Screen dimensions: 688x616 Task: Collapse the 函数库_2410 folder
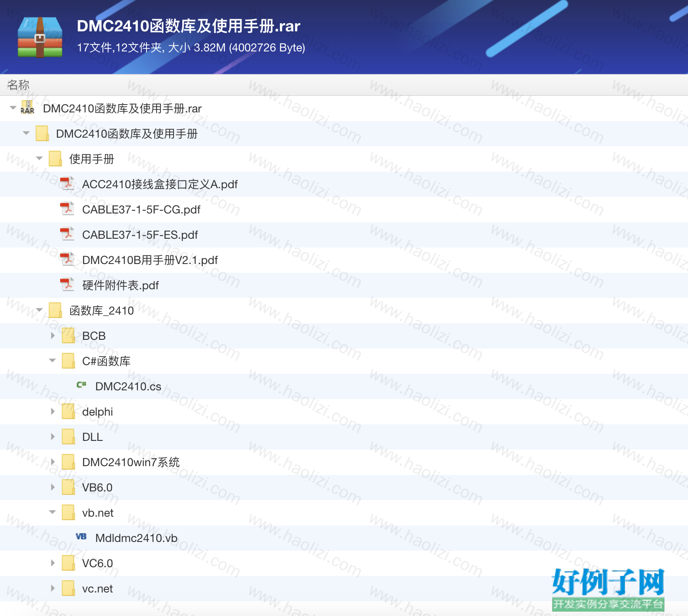(39, 310)
